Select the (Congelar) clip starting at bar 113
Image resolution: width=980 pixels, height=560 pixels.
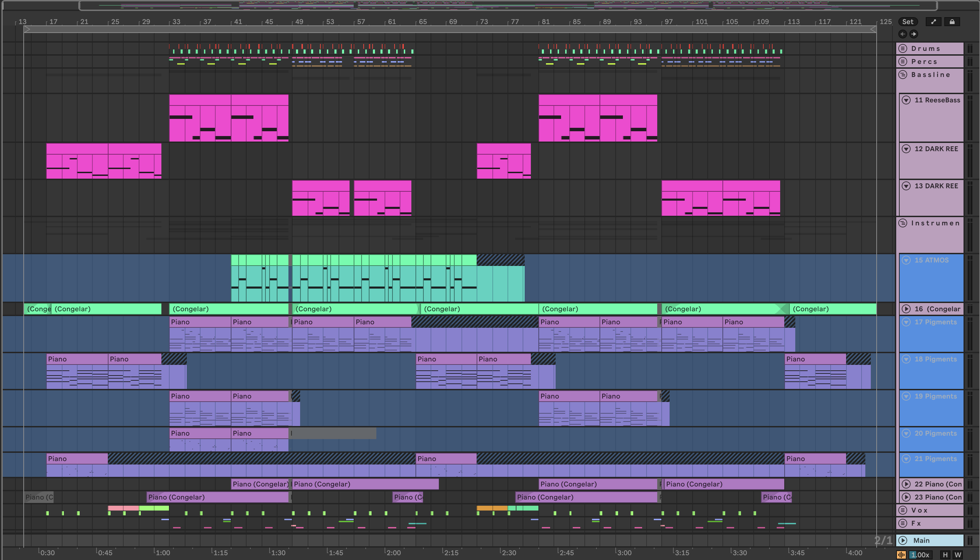tap(833, 309)
